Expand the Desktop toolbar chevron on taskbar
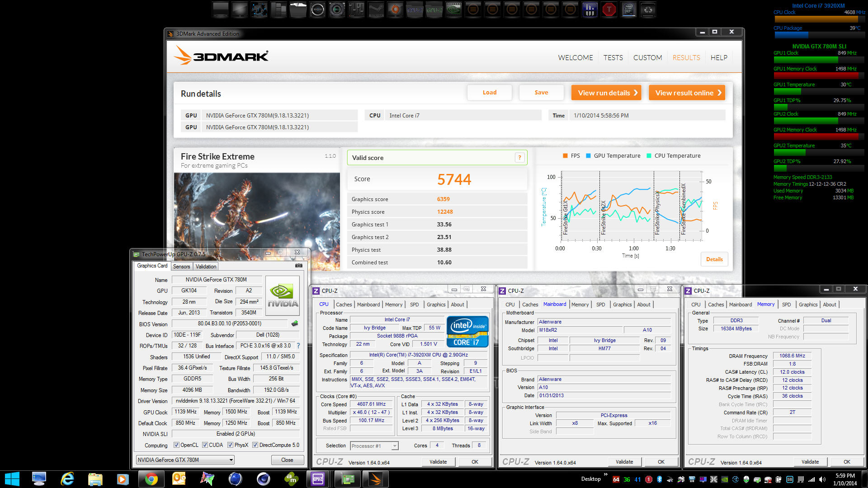 pos(605,474)
